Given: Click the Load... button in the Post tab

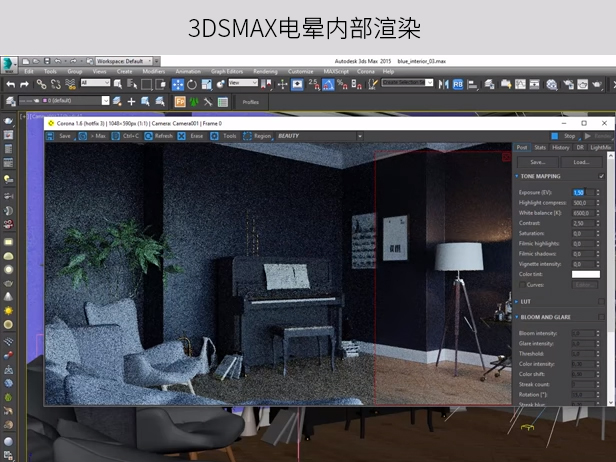Looking at the screenshot, I should coord(581,161).
